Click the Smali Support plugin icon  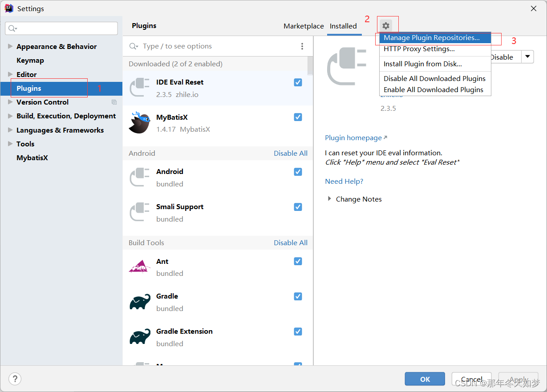139,212
